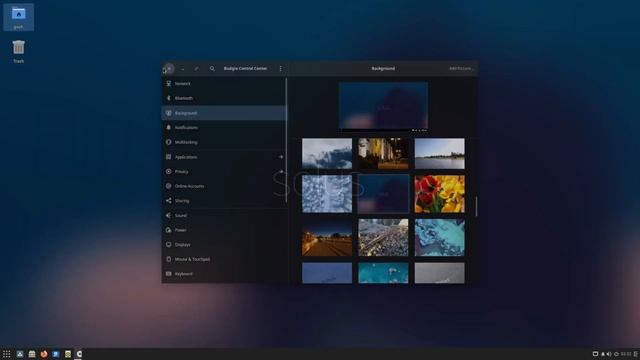Select the cloudy mountain wallpaper thumbnail
This screenshot has width=640, height=360.
[x=327, y=153]
